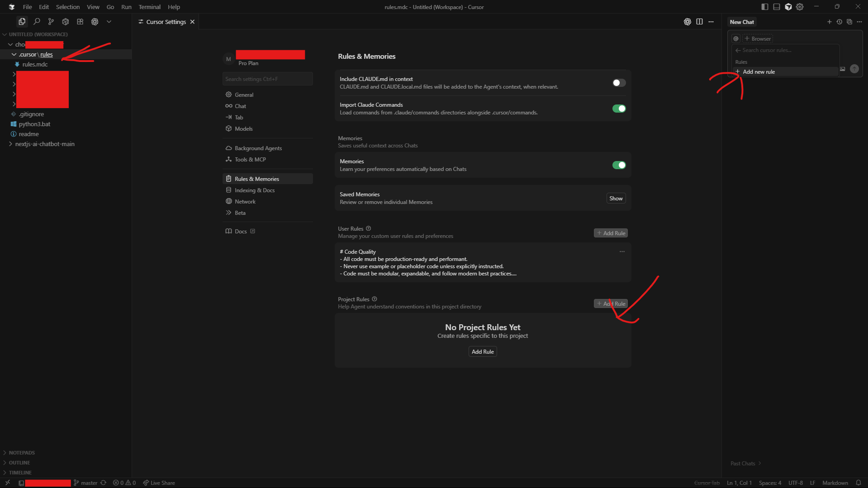The width and height of the screenshot is (868, 488).
Task: Expand more activity bar views chevron
Action: [x=109, y=21]
